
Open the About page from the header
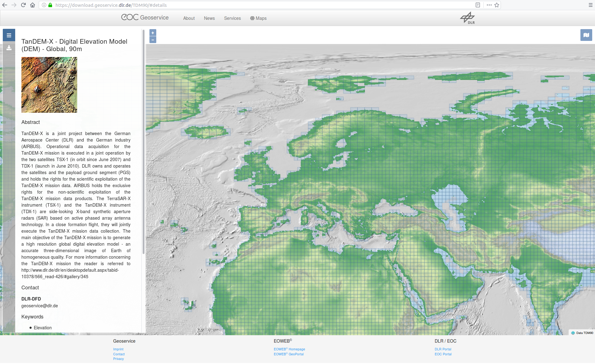(189, 18)
